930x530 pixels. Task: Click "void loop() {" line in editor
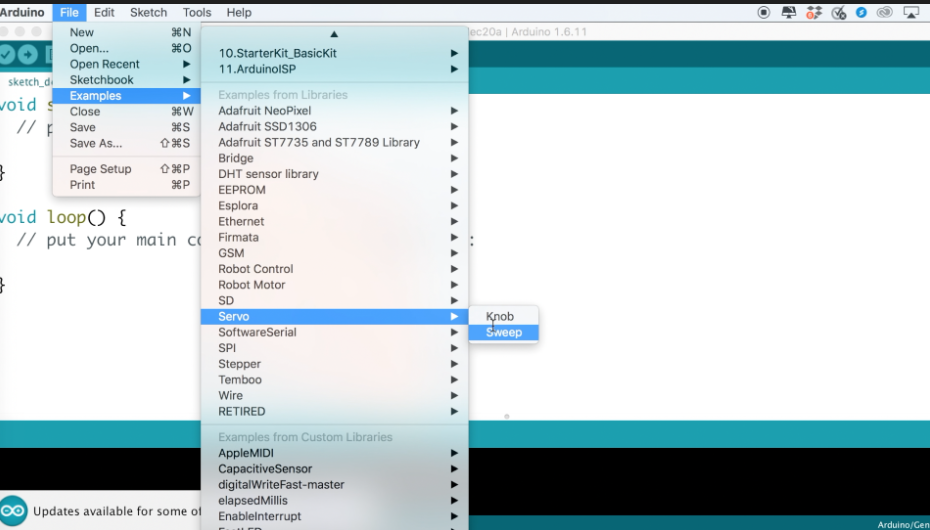point(63,218)
